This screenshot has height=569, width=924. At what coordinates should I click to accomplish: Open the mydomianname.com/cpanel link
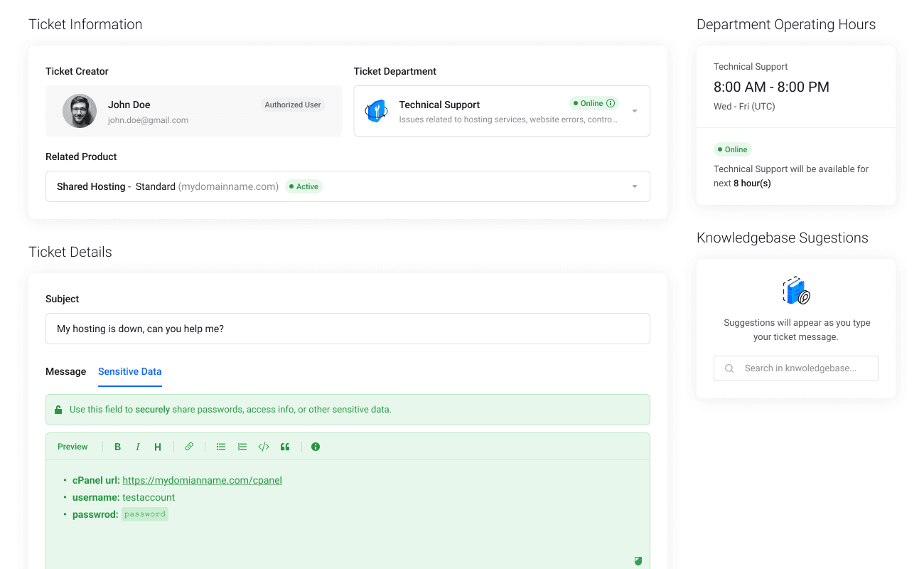(203, 480)
